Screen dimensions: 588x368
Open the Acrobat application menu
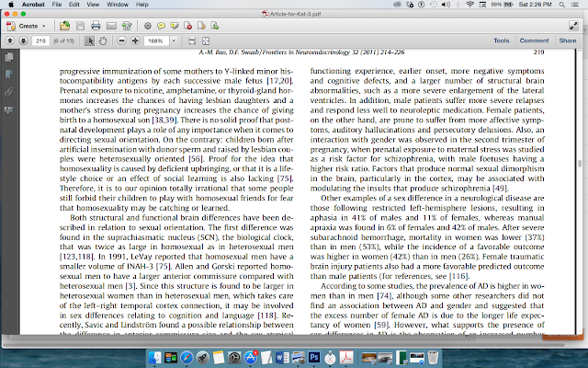pos(33,4)
